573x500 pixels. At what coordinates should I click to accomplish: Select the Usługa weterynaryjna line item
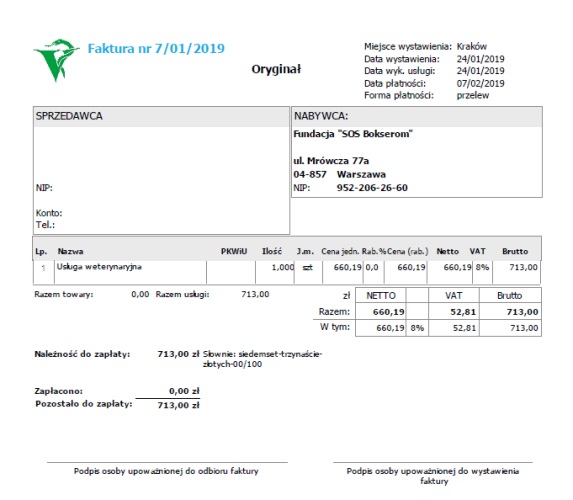[x=99, y=267]
